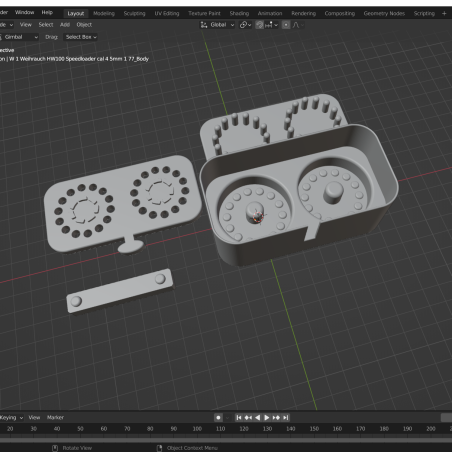Click frame 50 on the timeline ruler
Image resolution: width=452 pixels, height=452 pixels.
pos(80,429)
